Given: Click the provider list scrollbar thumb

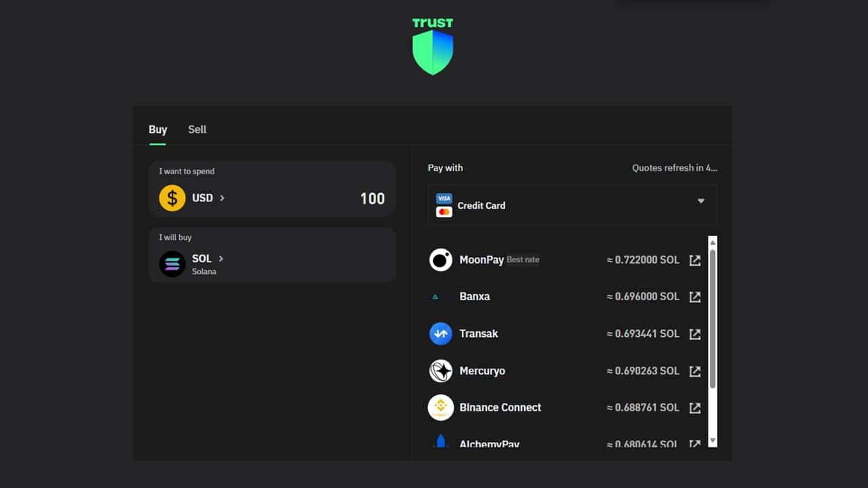Looking at the screenshot, I should (x=713, y=319).
